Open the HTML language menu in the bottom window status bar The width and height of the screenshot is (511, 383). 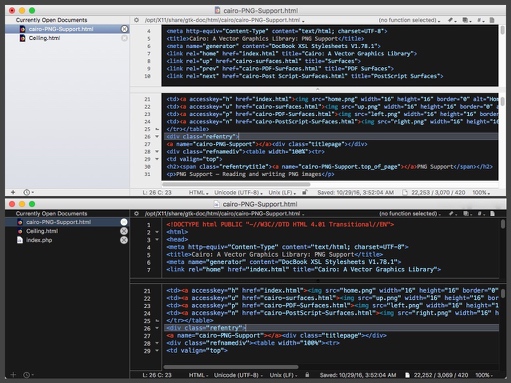click(198, 375)
